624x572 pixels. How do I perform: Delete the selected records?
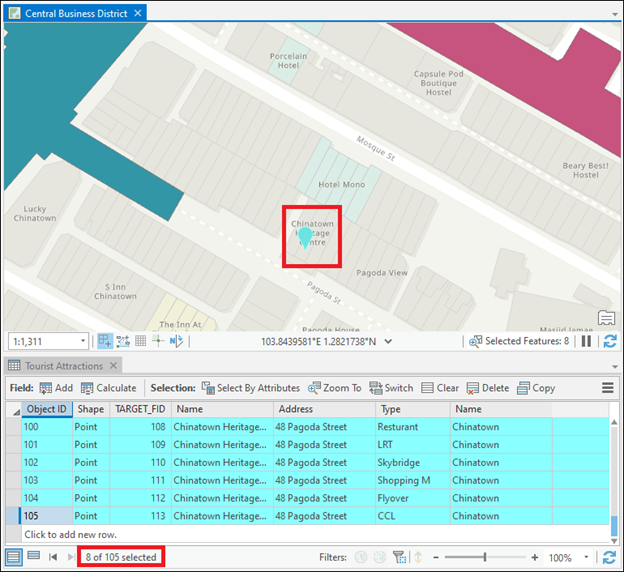pos(488,388)
